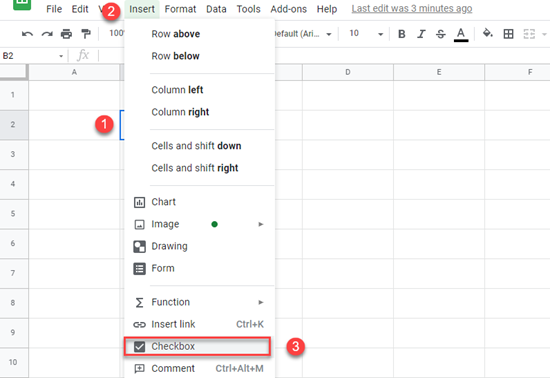Select Cells and shift right
The image size is (550, 378).
pyautogui.click(x=199, y=168)
